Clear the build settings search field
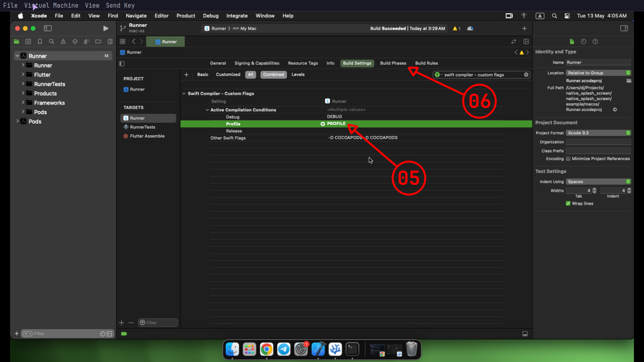This screenshot has height=362, width=644. coord(526,75)
